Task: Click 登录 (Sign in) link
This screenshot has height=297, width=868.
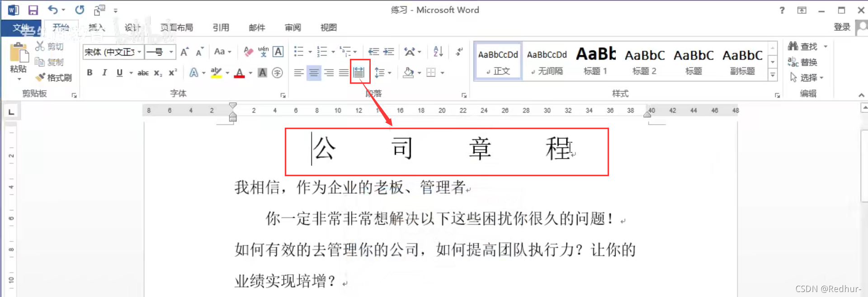Action: pos(842,27)
